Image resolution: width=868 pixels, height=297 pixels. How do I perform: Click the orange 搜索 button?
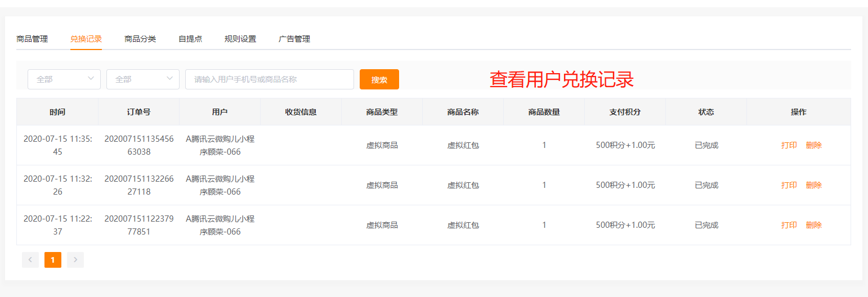point(379,79)
